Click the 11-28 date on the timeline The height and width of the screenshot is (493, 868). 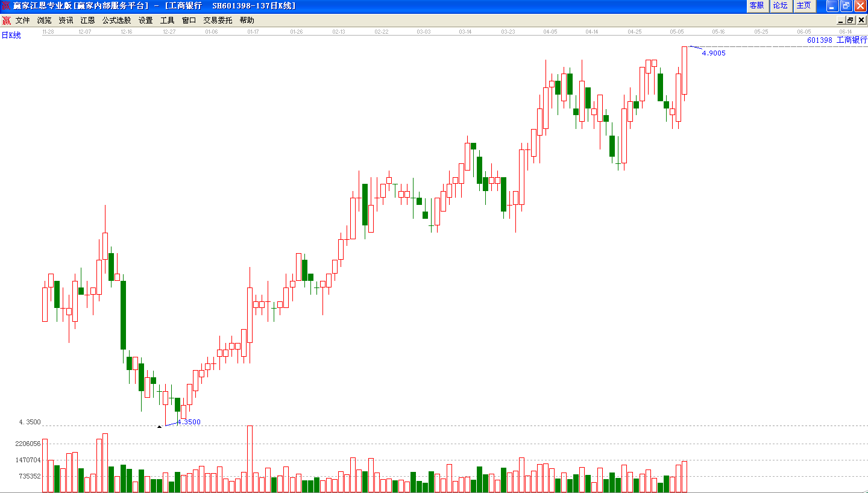click(48, 31)
